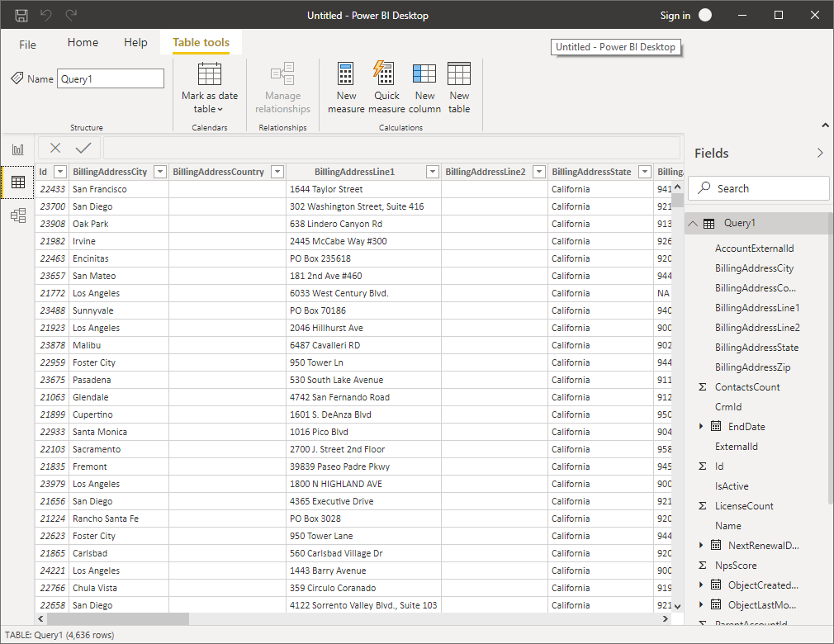Screen dimensions: 834x644
Task: Click the sigma icon beside ContactsCount
Action: click(x=702, y=387)
